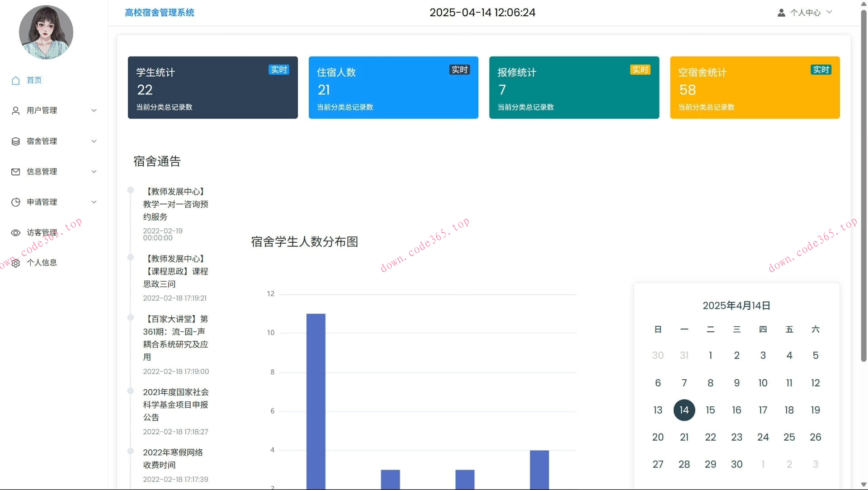Click the eye icon next to 访客管理
The image size is (868, 490).
click(16, 232)
